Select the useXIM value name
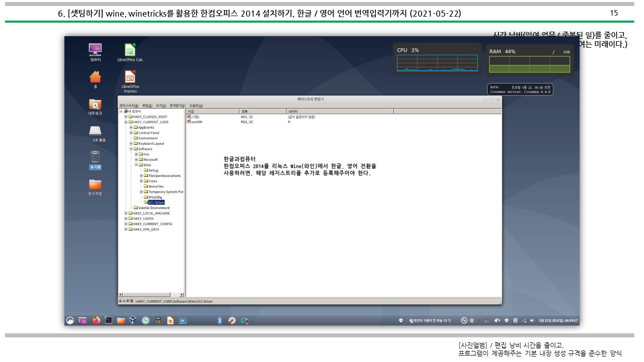 click(x=196, y=122)
